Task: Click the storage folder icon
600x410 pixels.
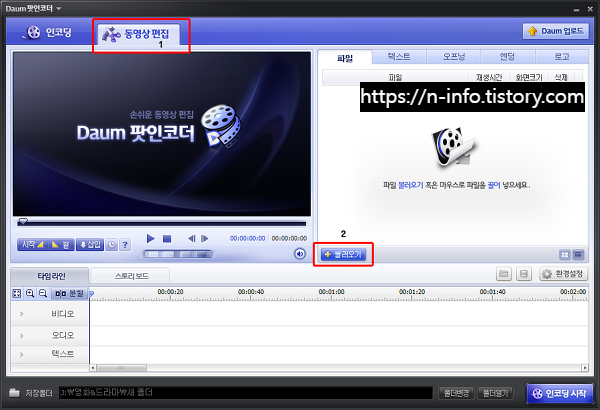Action: coord(14,393)
